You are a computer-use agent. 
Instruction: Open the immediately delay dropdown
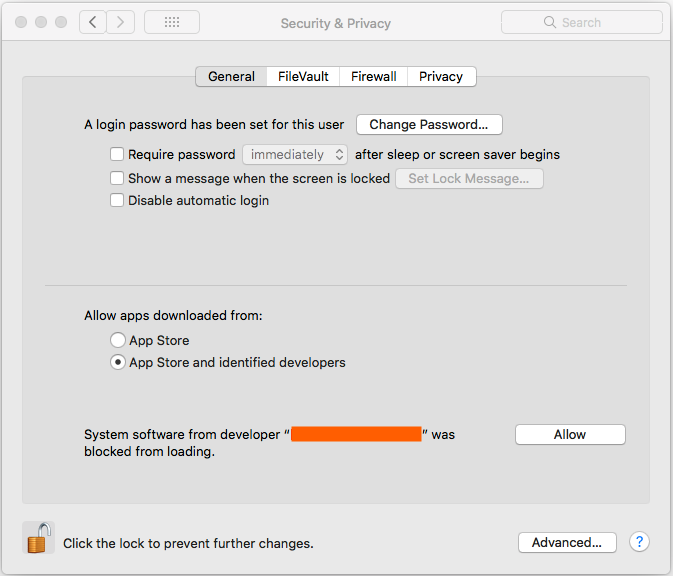coord(295,155)
